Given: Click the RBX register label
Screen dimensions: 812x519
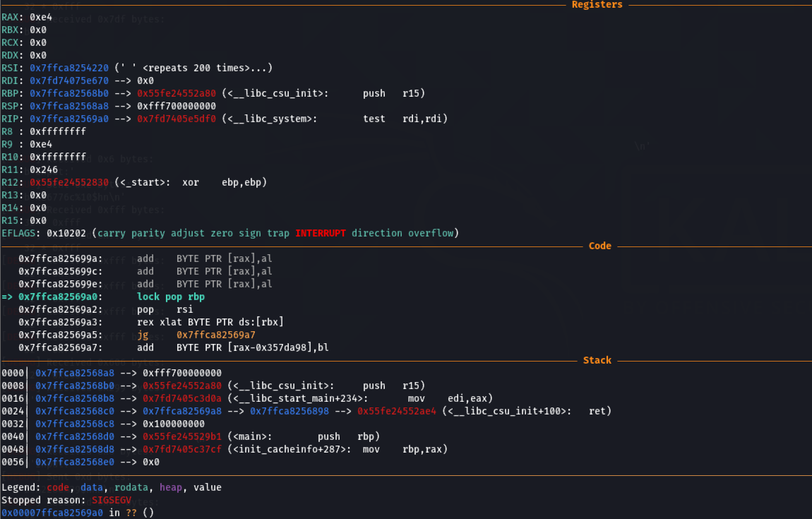Looking at the screenshot, I should [10, 30].
